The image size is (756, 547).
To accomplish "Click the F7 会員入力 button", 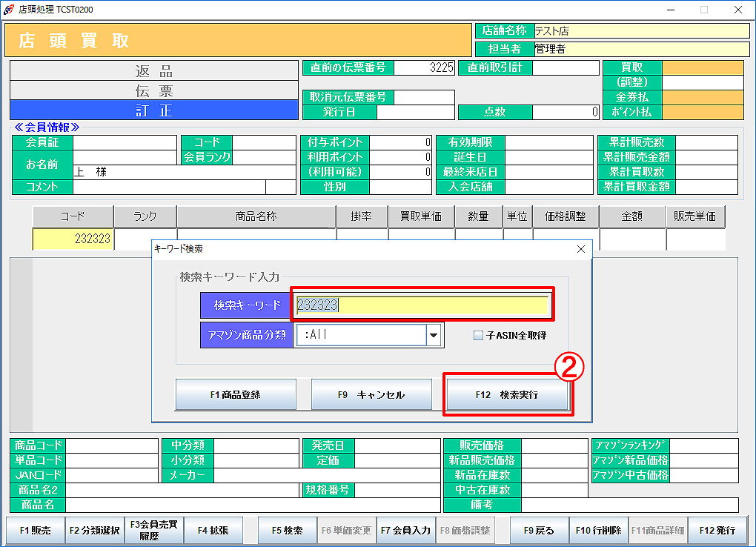I will point(405,531).
